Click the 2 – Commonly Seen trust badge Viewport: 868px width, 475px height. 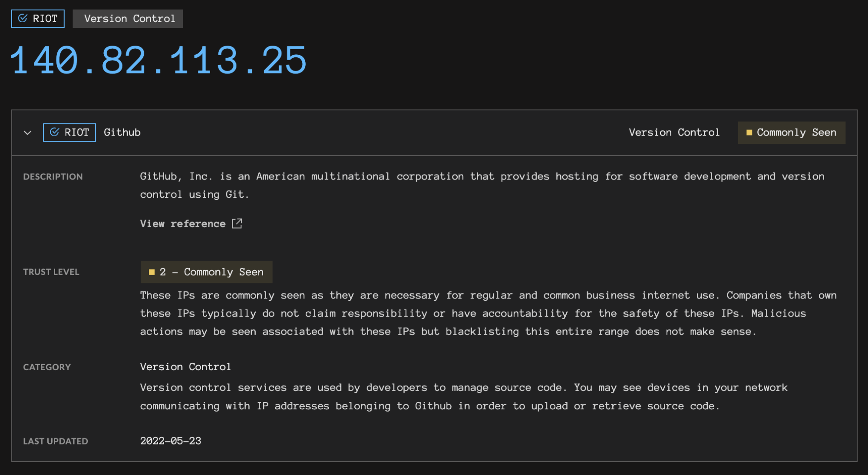point(206,272)
